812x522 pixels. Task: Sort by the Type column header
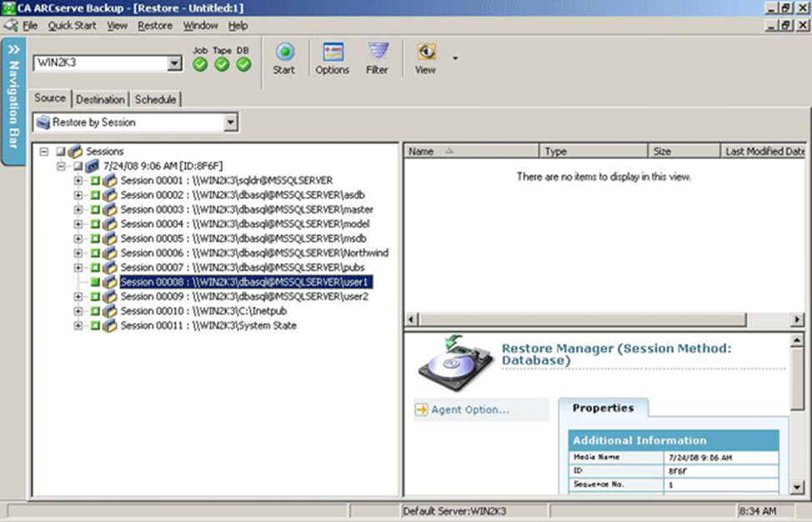click(x=594, y=151)
